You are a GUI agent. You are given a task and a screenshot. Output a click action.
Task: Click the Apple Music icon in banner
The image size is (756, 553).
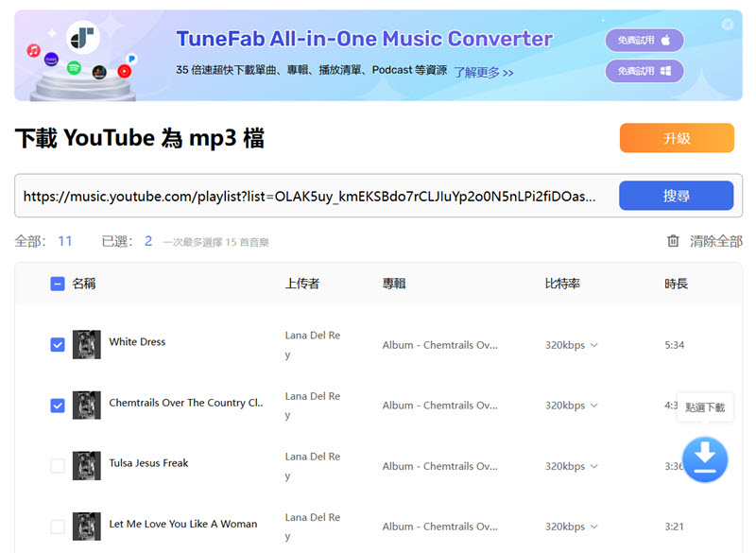pyautogui.click(x=33, y=50)
